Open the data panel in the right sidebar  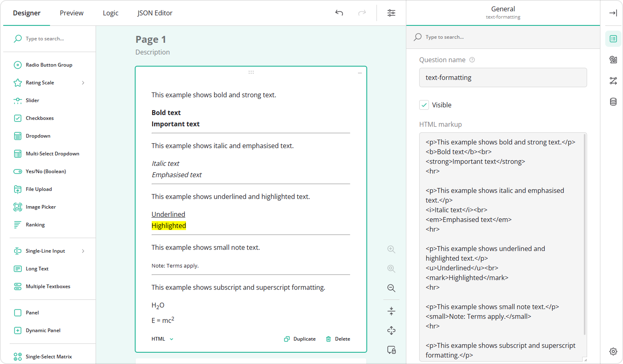(613, 102)
